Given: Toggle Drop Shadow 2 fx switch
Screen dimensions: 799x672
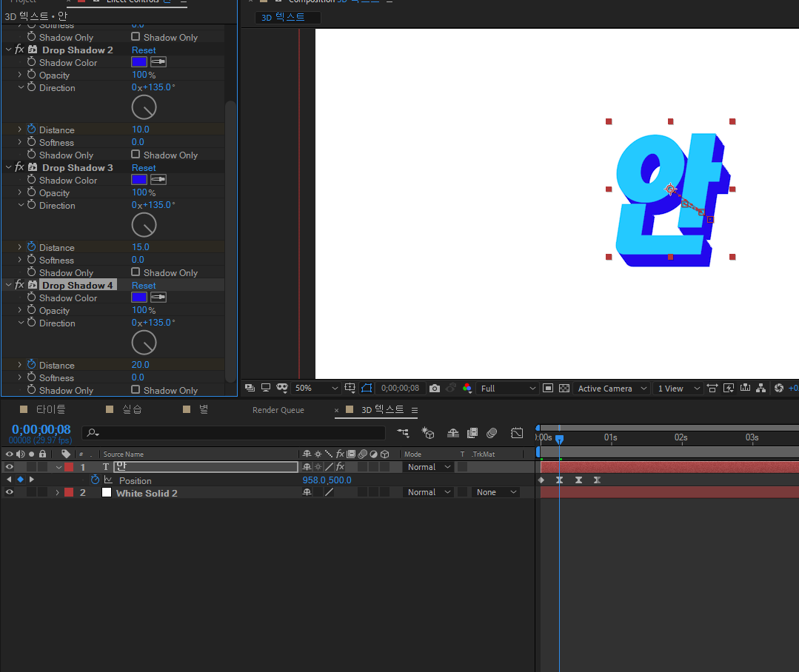Looking at the screenshot, I should pos(19,50).
